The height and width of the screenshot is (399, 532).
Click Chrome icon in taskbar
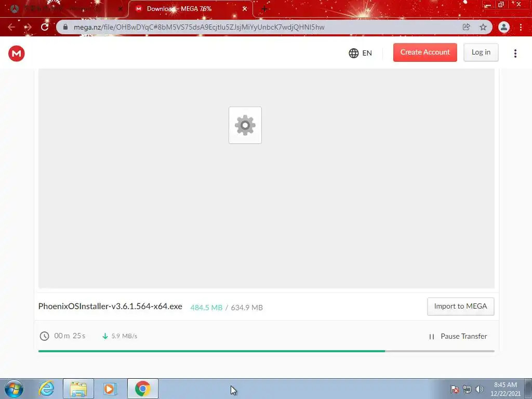[142, 389]
